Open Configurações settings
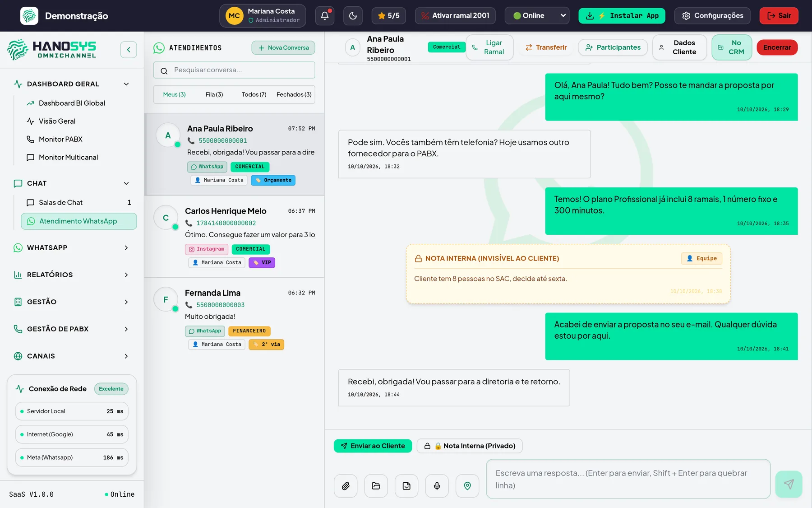 (712, 16)
